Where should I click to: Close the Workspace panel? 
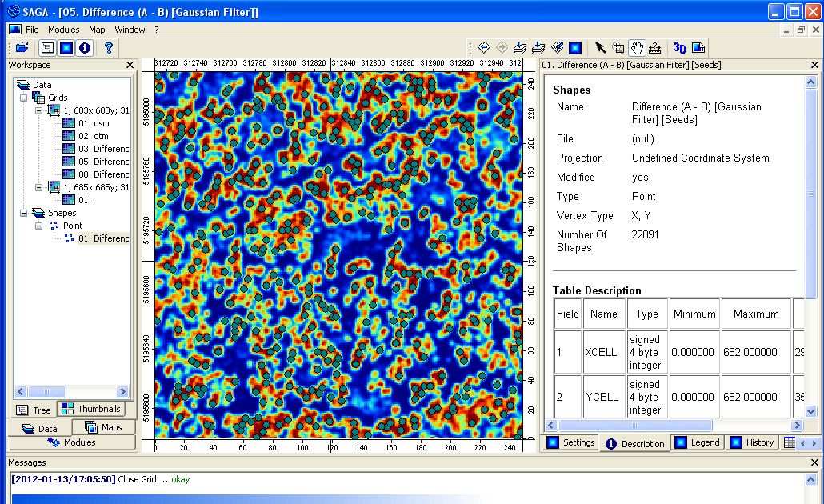click(x=130, y=65)
